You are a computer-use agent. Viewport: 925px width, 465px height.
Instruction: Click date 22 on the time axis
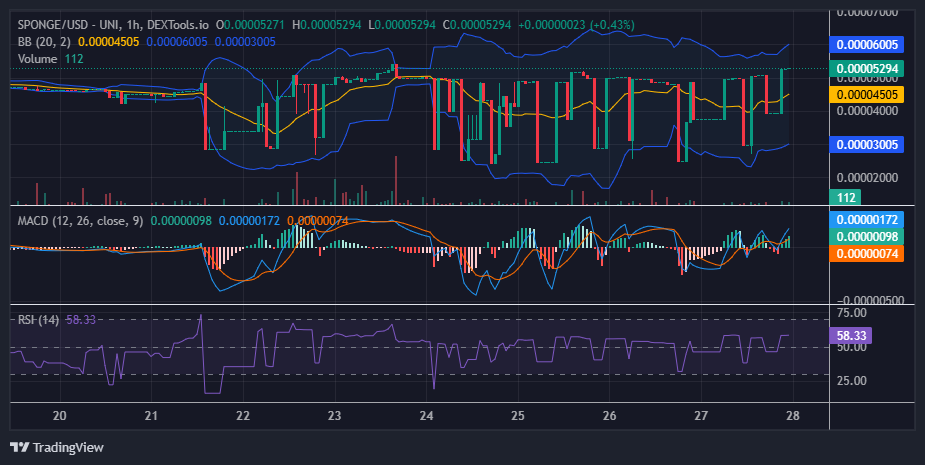click(242, 415)
